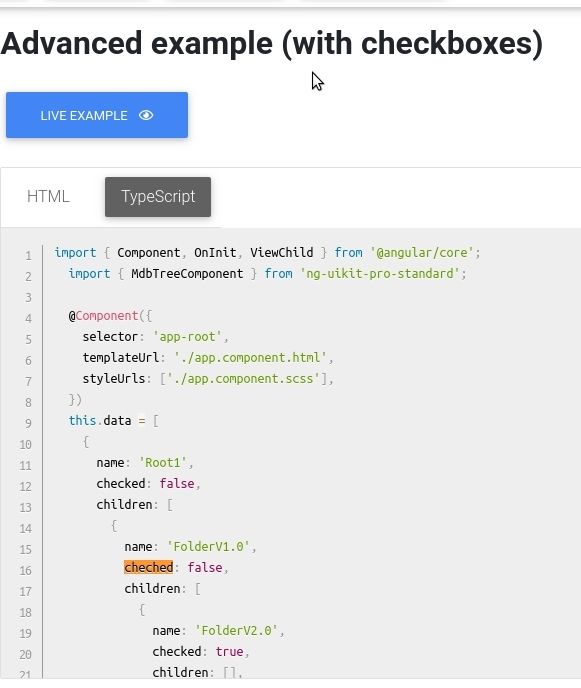
Task: Click the '@angular/core' import string
Action: tap(422, 253)
